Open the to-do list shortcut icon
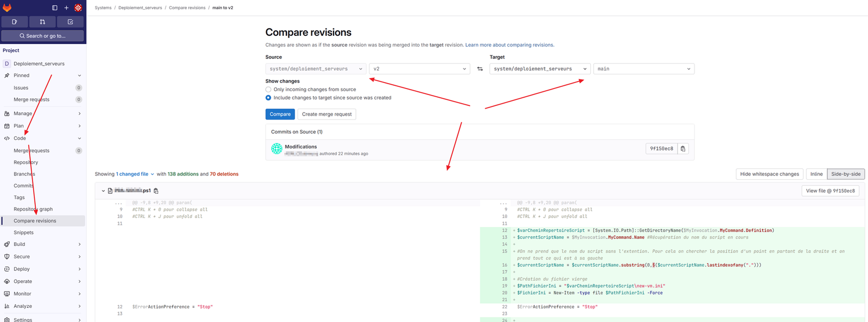The width and height of the screenshot is (868, 322). (70, 22)
